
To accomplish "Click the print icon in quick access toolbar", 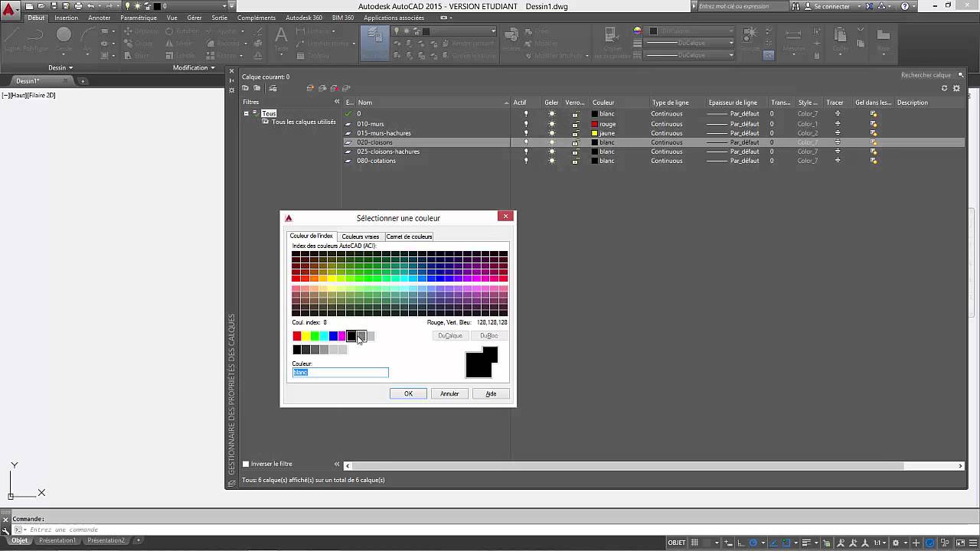I will [x=78, y=6].
